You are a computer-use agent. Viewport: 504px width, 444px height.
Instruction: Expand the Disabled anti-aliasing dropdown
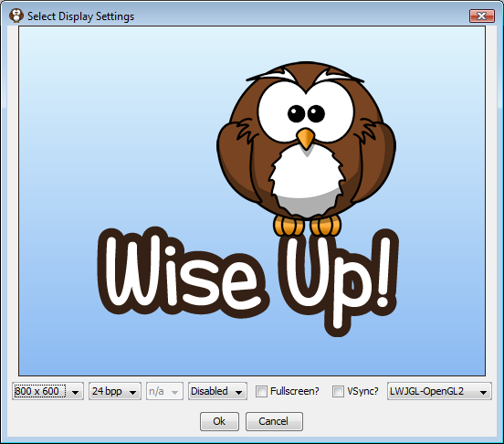point(217,391)
